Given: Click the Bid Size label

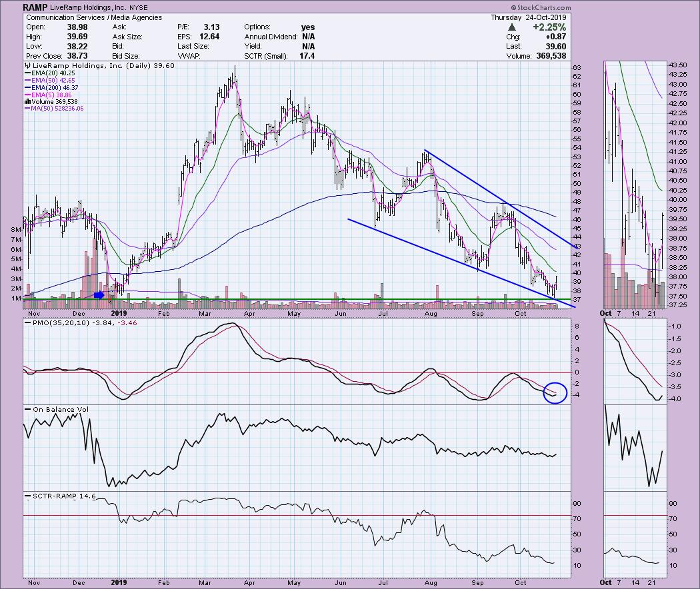Looking at the screenshot, I should pos(126,56).
